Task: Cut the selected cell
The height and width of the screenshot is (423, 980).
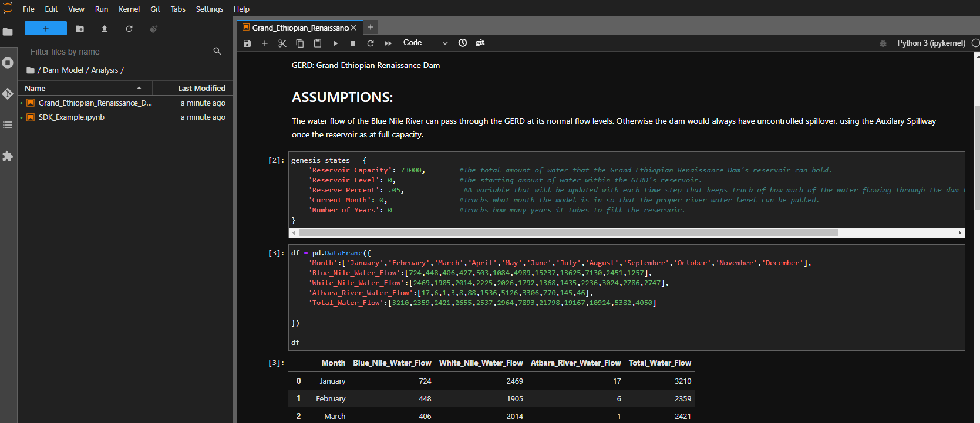Action: (x=282, y=43)
